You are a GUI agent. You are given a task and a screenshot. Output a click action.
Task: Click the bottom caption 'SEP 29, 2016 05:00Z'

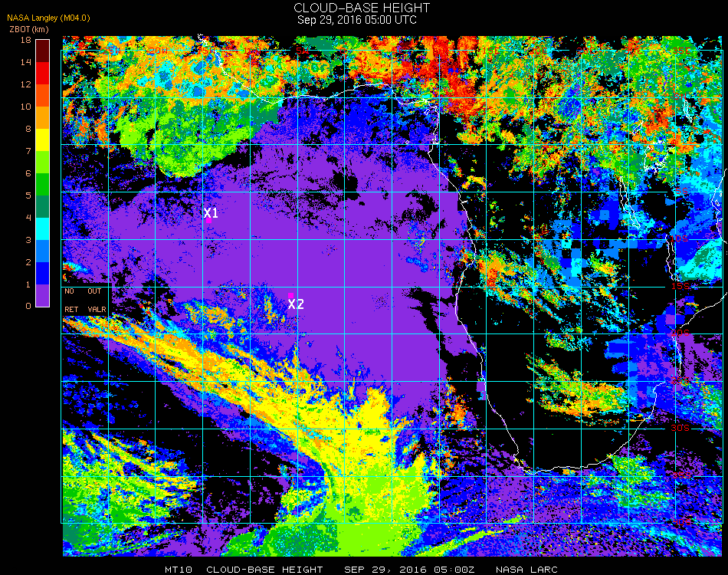[409, 570]
